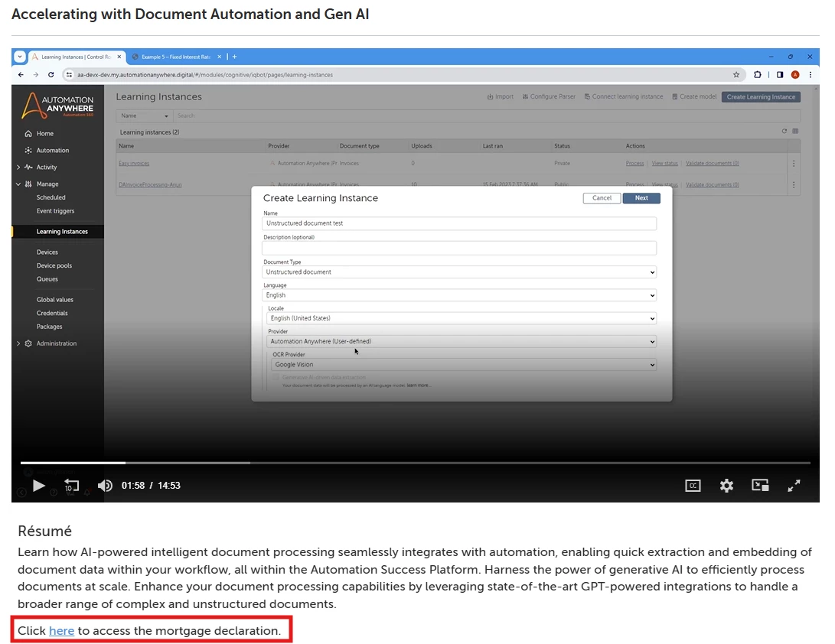Toggle Generative AI-driven data extraction checkbox
Viewport: 835px width, 644px height.
click(276, 377)
